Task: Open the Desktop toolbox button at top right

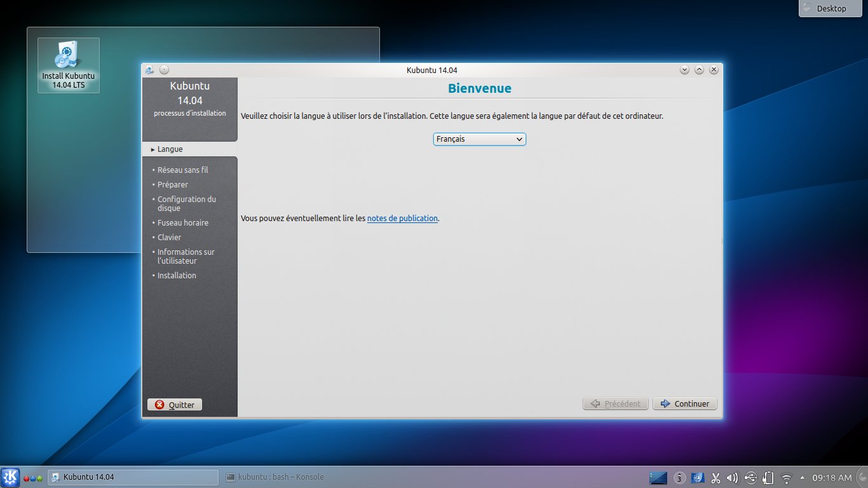Action: [832, 8]
